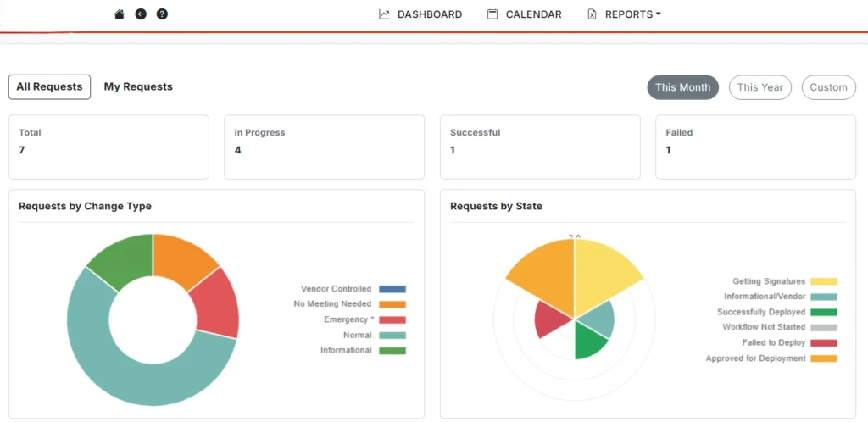Open the Dashboard page
This screenshot has width=868, height=422.
tap(430, 14)
